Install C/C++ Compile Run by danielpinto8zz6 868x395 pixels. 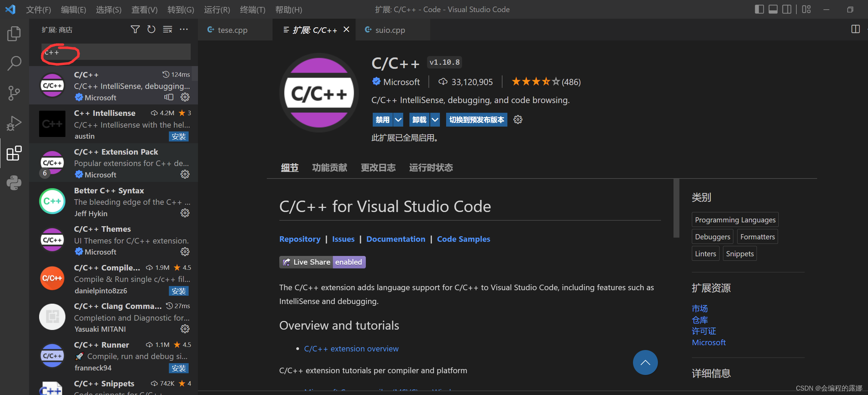coord(179,291)
